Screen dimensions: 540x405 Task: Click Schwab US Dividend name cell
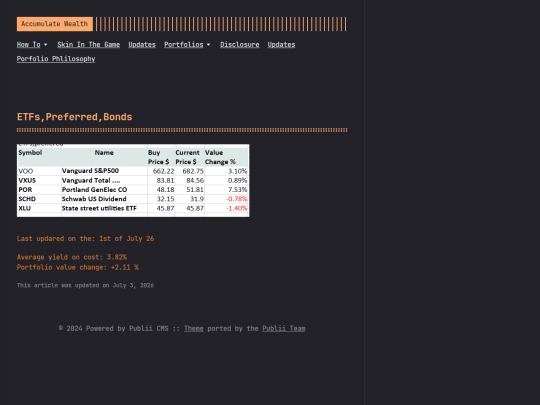coord(94,199)
